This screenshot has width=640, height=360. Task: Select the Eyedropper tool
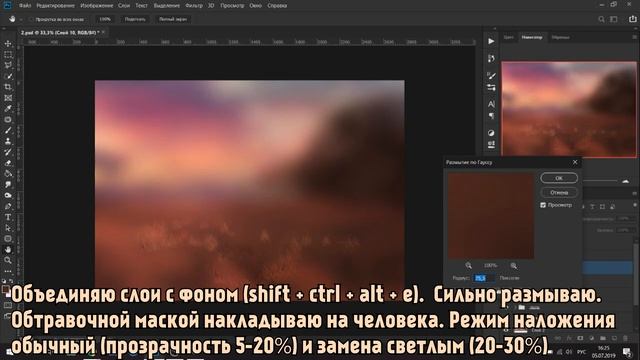pos(8,109)
